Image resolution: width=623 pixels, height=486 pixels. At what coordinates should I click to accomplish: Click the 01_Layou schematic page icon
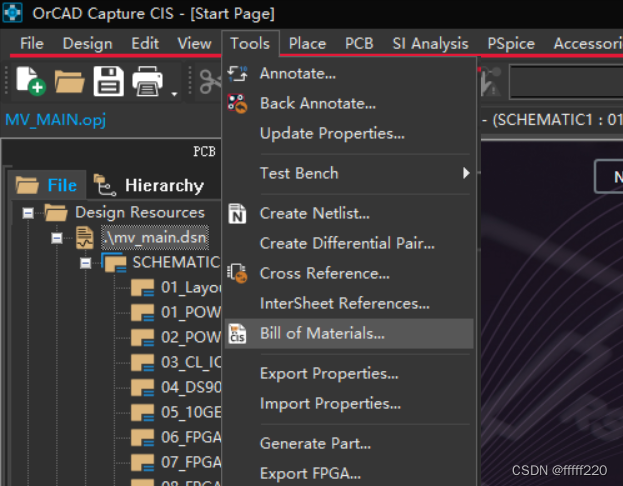[142, 287]
